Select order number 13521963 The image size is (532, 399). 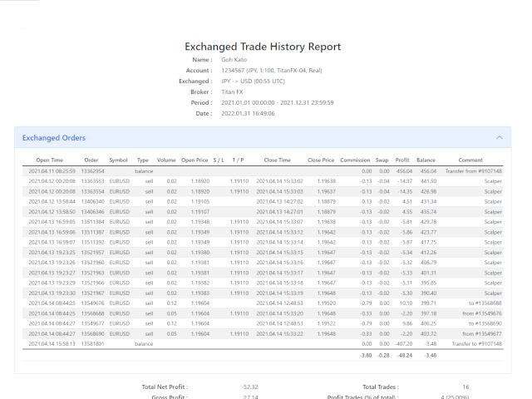[92, 273]
